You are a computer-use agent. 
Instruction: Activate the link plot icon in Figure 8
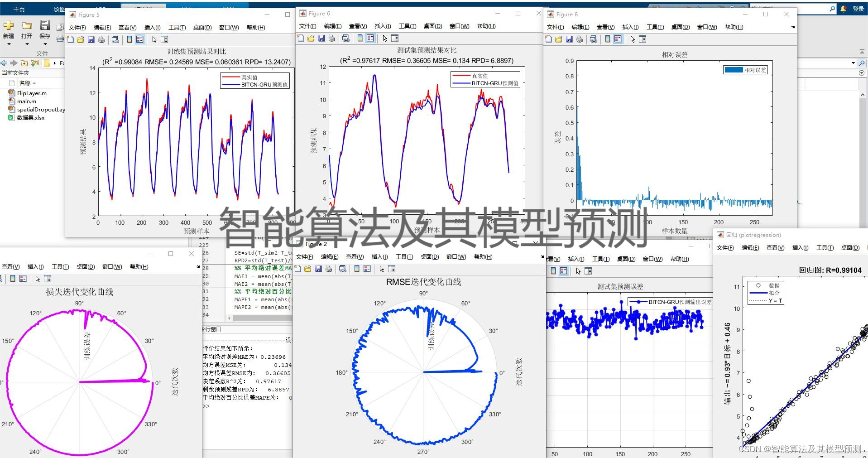pyautogui.click(x=594, y=39)
